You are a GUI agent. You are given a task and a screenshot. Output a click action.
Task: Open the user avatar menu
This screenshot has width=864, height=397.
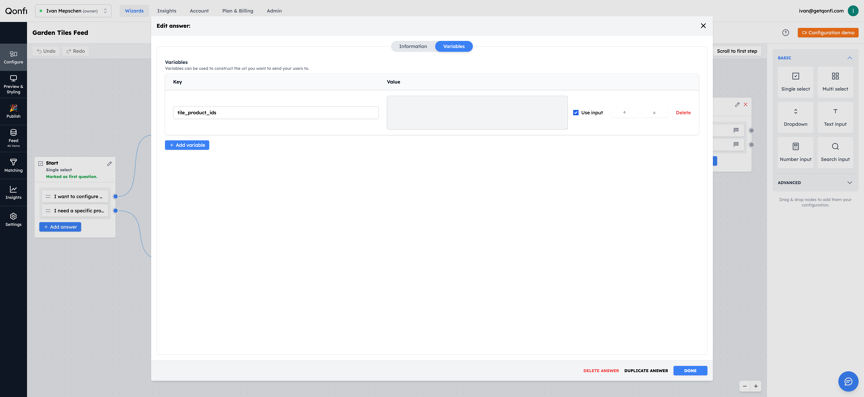point(853,10)
